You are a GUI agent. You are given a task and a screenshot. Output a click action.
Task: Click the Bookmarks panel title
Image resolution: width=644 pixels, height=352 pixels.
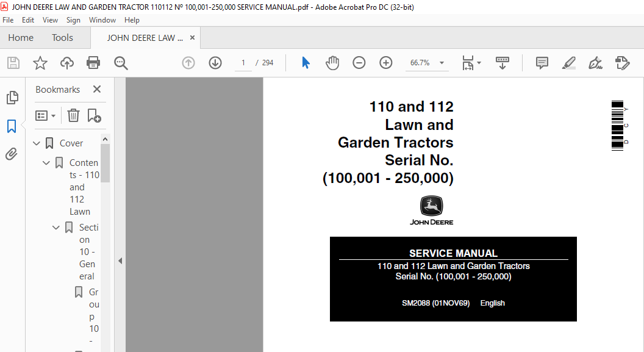point(57,90)
